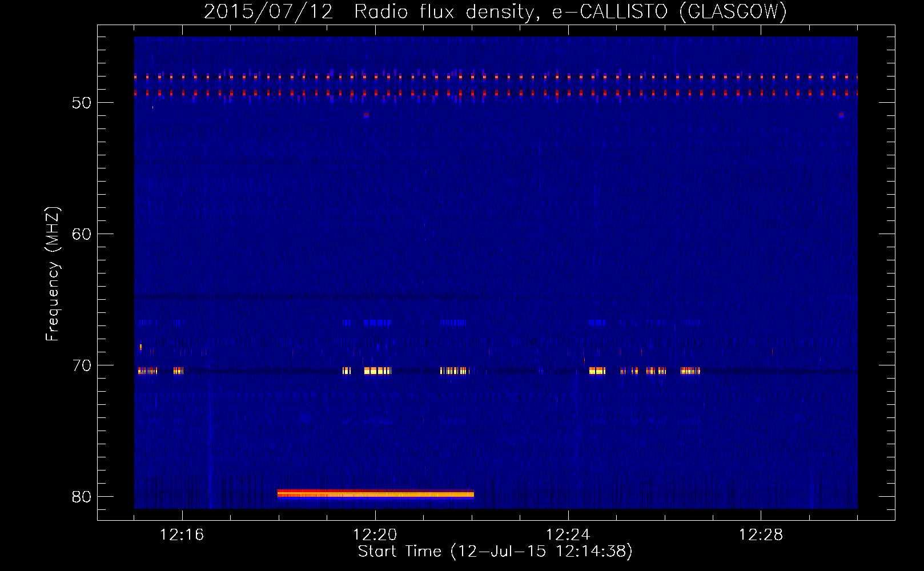924x571 pixels.
Task: Click the 12:28 time tick label
Action: [x=761, y=534]
